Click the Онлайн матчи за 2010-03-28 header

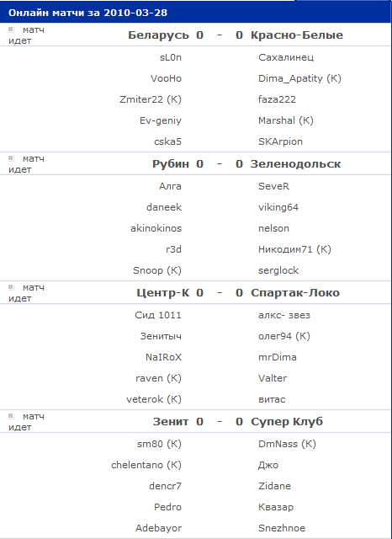(x=87, y=13)
